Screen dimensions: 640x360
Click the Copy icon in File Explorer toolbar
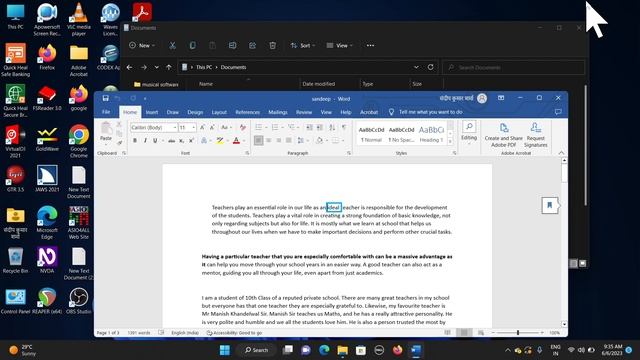(x=192, y=46)
